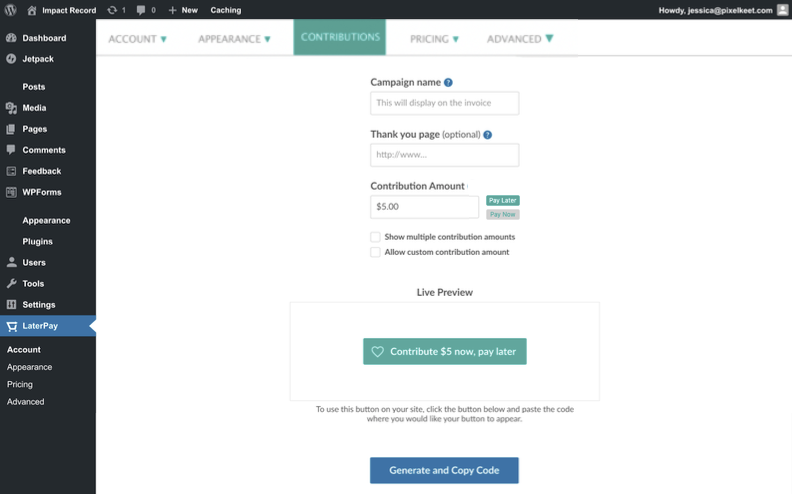Open the Advanced submenu under LaterPay
The image size is (792, 494).
25,402
